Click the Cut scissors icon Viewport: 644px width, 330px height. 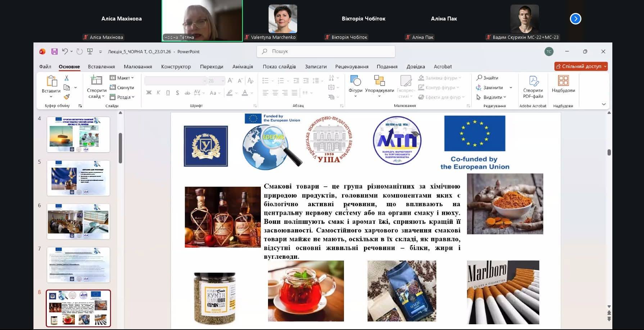pyautogui.click(x=67, y=78)
